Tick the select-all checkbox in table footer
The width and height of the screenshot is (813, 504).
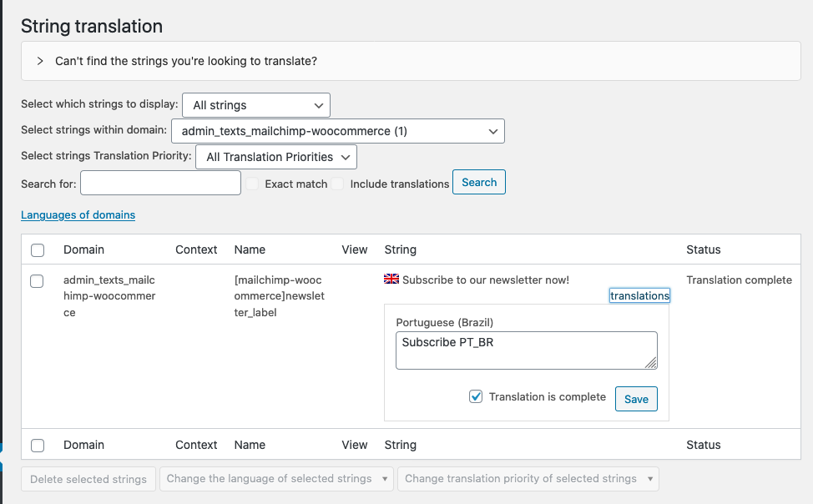[x=37, y=446]
